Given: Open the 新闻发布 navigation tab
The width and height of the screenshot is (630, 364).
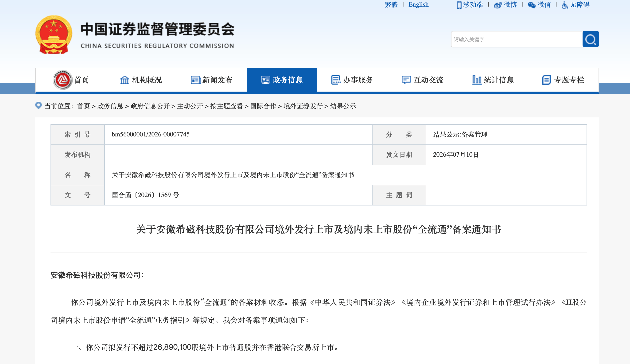Looking at the screenshot, I should [211, 80].
